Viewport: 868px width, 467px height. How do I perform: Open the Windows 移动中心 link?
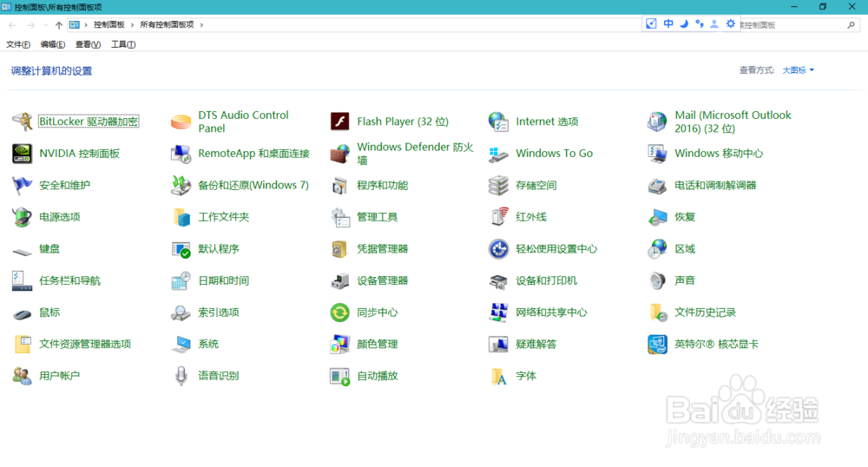point(719,154)
